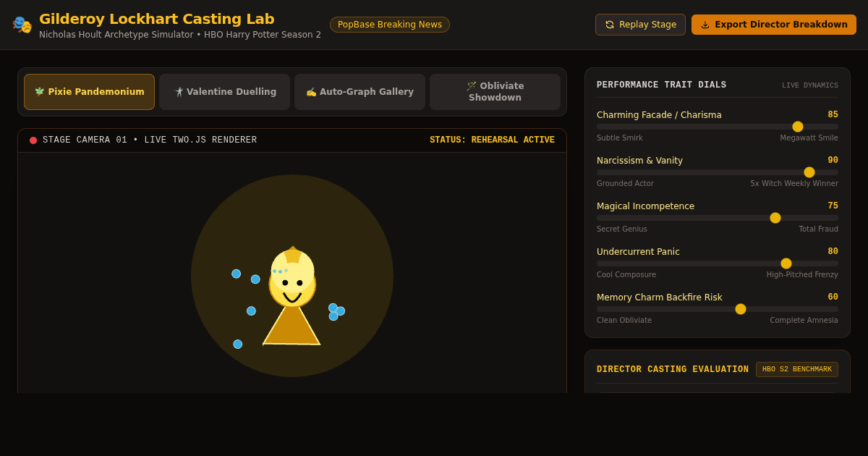Click the red recording dot on stage camera
The image size is (868, 456).
point(33,140)
